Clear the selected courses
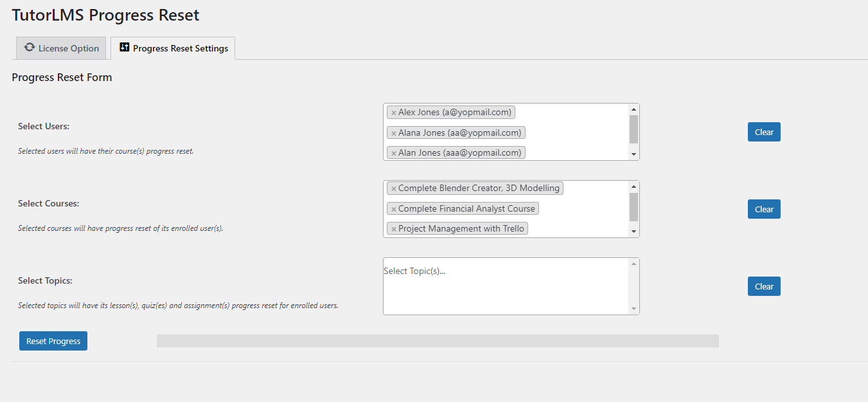This screenshot has width=868, height=402. pos(764,209)
